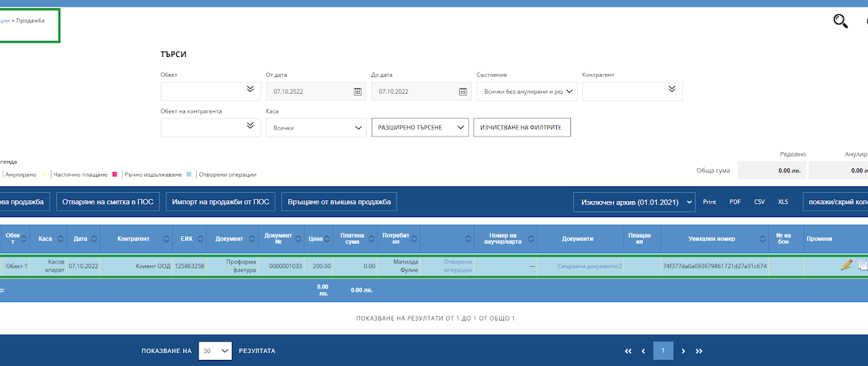Go to next results page
Image resolution: width=868 pixels, height=366 pixels.
coord(684,351)
